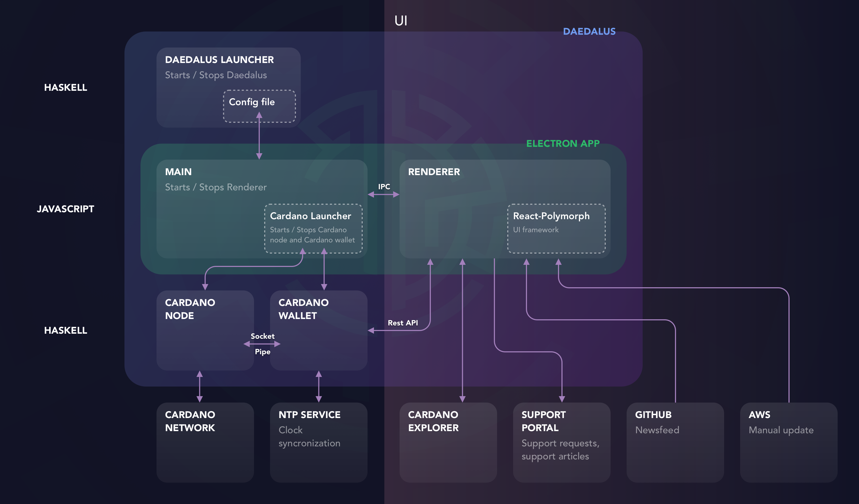Click the Pipe label
The width and height of the screenshot is (859, 504).
pos(263,352)
